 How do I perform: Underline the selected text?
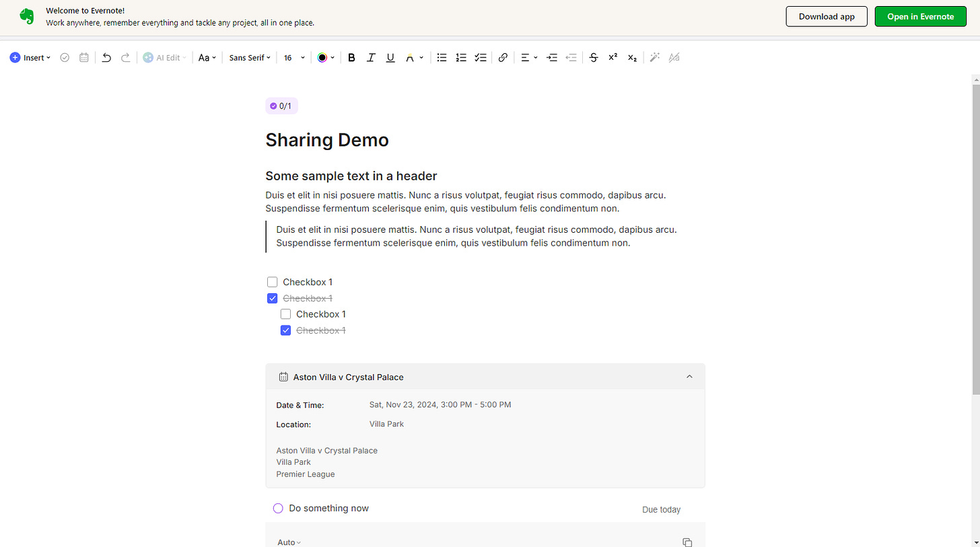(x=390, y=58)
